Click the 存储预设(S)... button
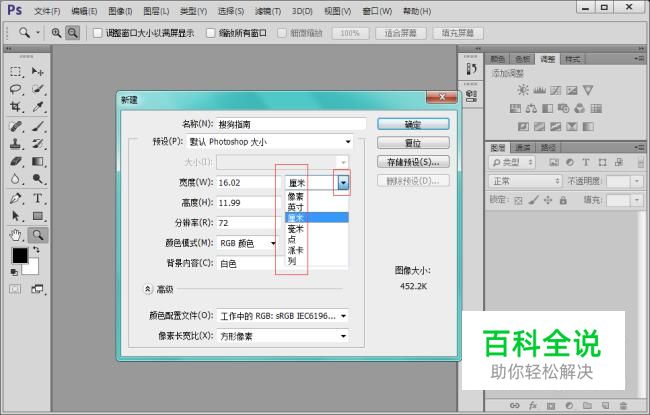The image size is (650, 415). tap(413, 162)
